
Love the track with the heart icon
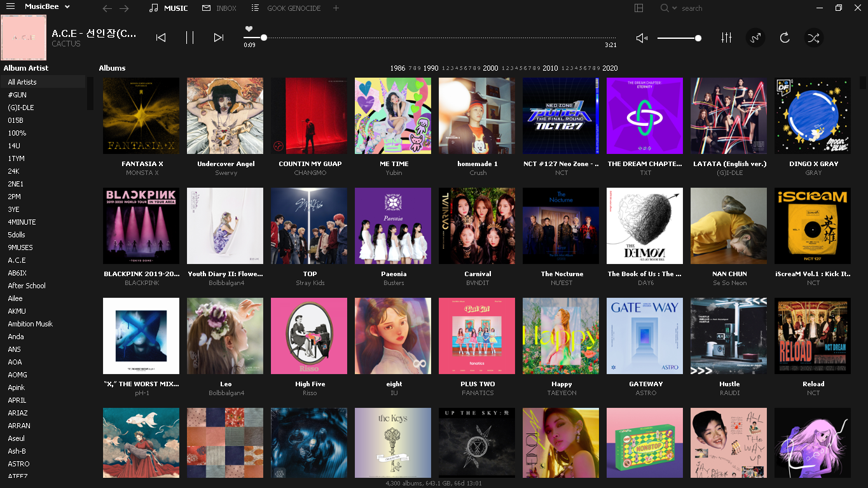249,29
